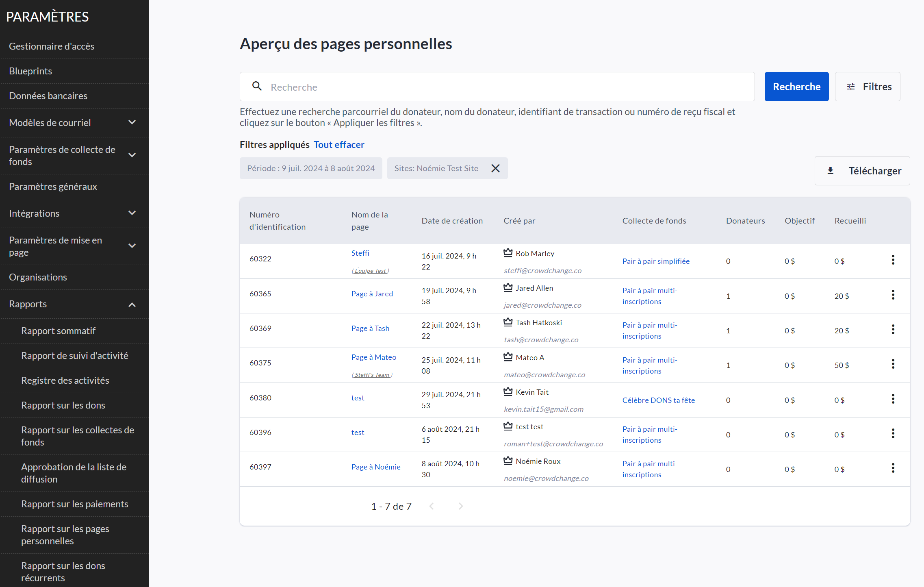Image resolution: width=924 pixels, height=587 pixels.
Task: Open three-dot menu for Page à Jared
Action: point(893,295)
